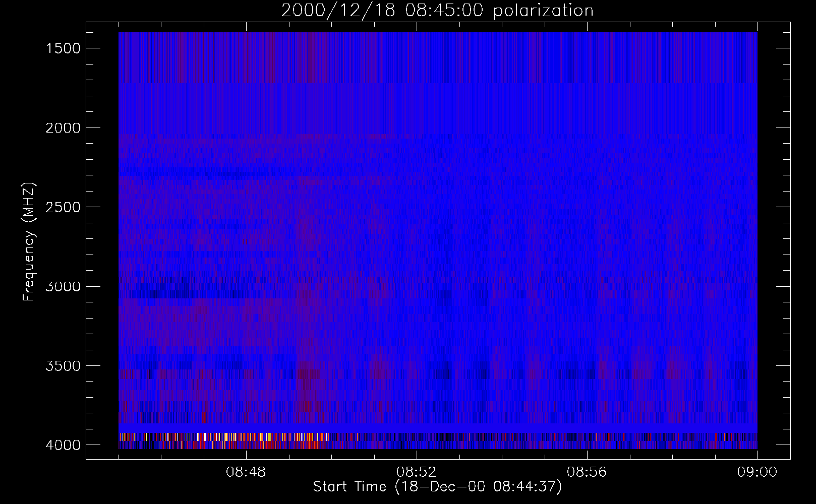
Task: Click the 4000 frequency tick label
Action: (63, 445)
